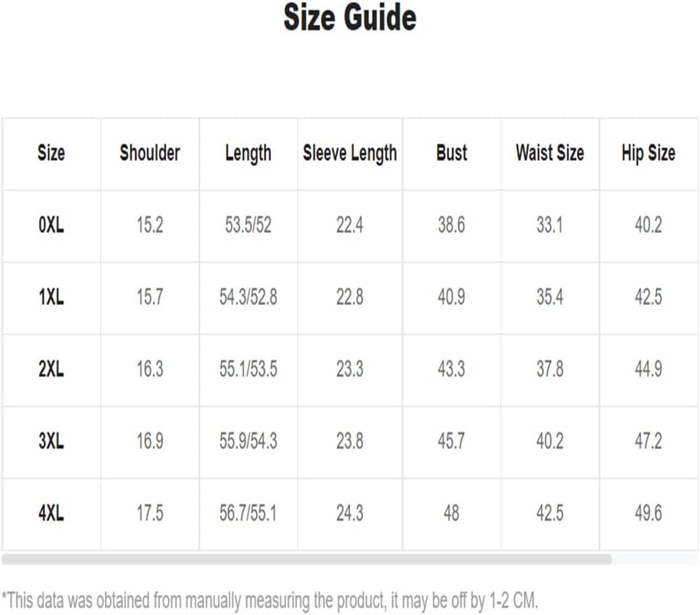Click the horizontal scrollbar below the table
This screenshot has width=700, height=615.
[306, 559]
